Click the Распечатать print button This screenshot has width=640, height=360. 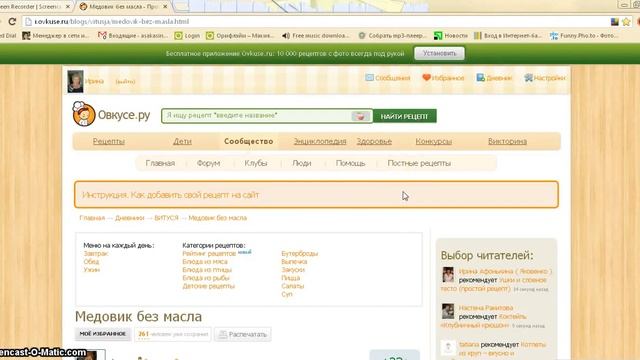pos(242,334)
